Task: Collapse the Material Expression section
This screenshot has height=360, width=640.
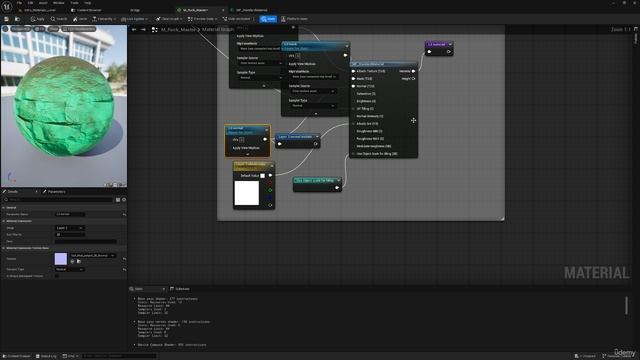Action: click(4, 221)
